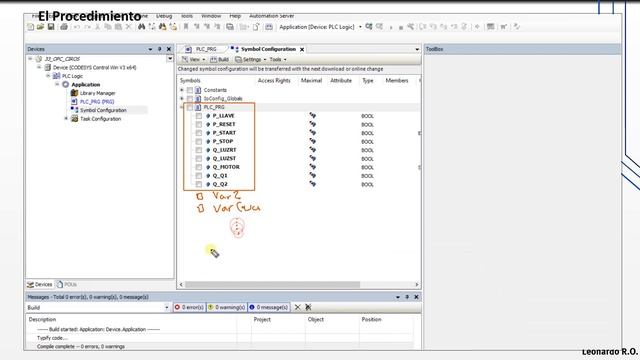Enable the P_START variable checkbox
Viewport: 640px width, 360px height.
click(x=199, y=133)
